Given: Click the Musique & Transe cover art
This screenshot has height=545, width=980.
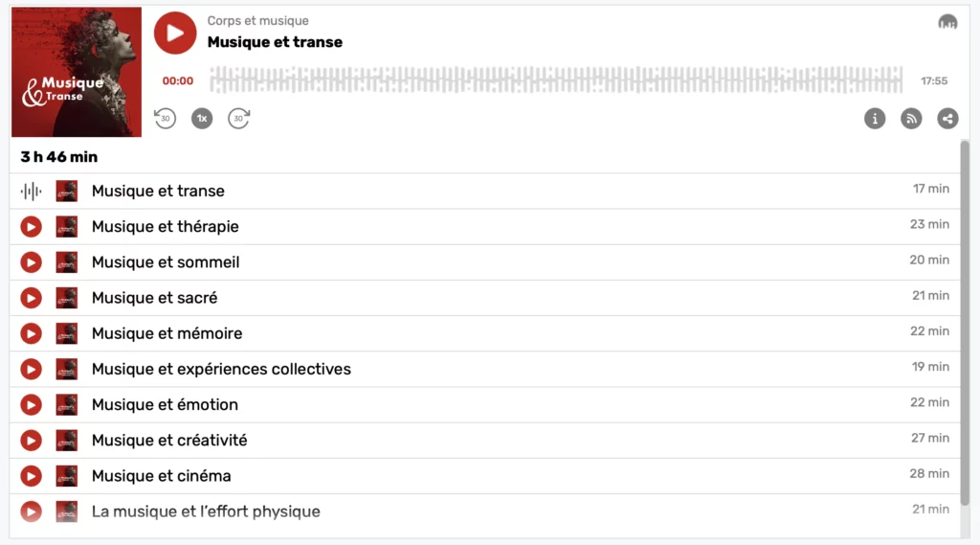Looking at the screenshot, I should click(x=77, y=73).
